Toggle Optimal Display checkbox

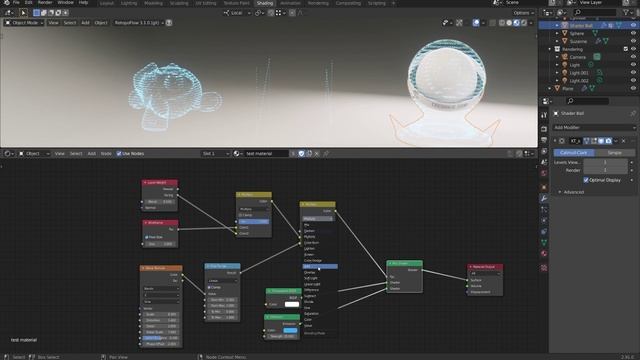coord(586,180)
